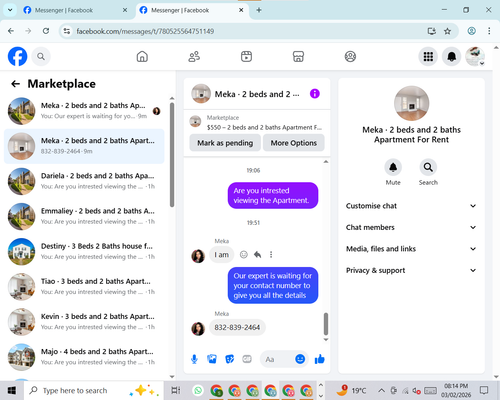Open the Kevin 3 beds conversation
This screenshot has height=400, width=500.
(x=84, y=322)
